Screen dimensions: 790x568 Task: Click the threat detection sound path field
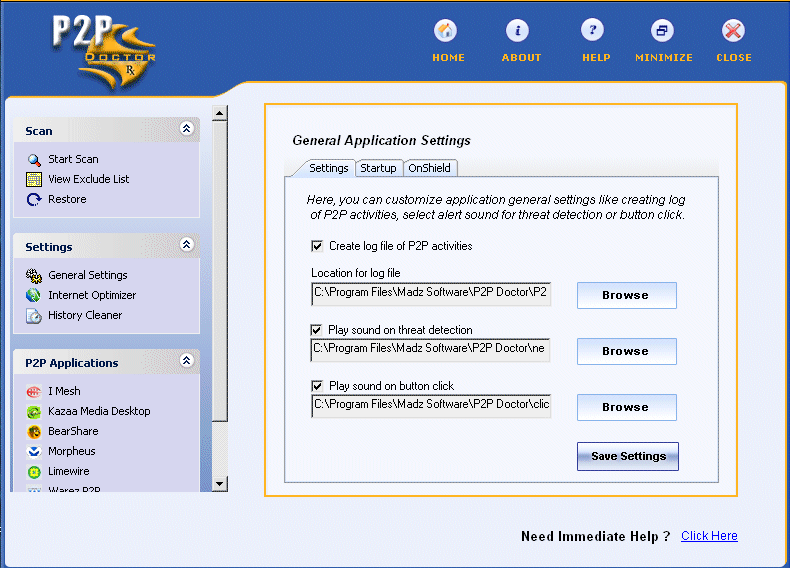(430, 350)
